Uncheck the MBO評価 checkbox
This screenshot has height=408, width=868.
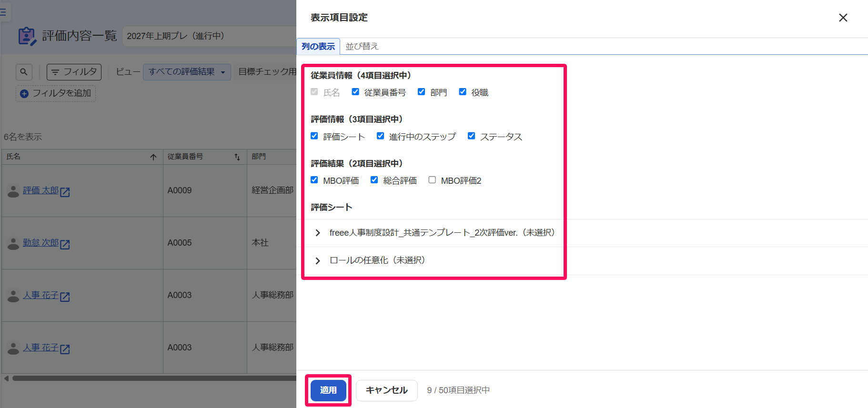[x=314, y=180]
